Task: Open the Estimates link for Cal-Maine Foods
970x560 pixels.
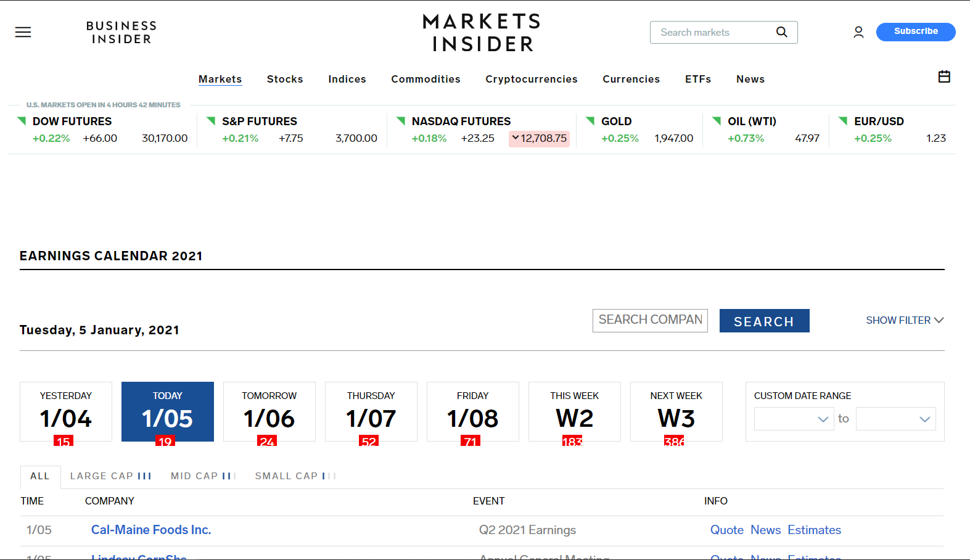Action: [815, 530]
